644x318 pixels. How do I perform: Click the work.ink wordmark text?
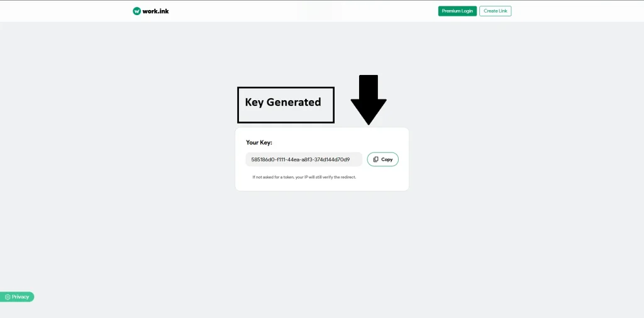pyautogui.click(x=155, y=11)
